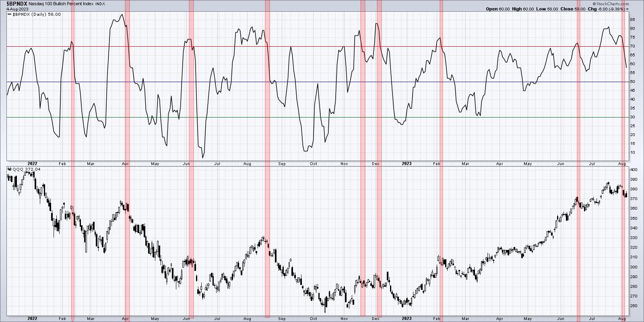The height and width of the screenshot is (322, 644).
Task: Click the May 2023 label under the QQQ panel
Action: [528, 319]
